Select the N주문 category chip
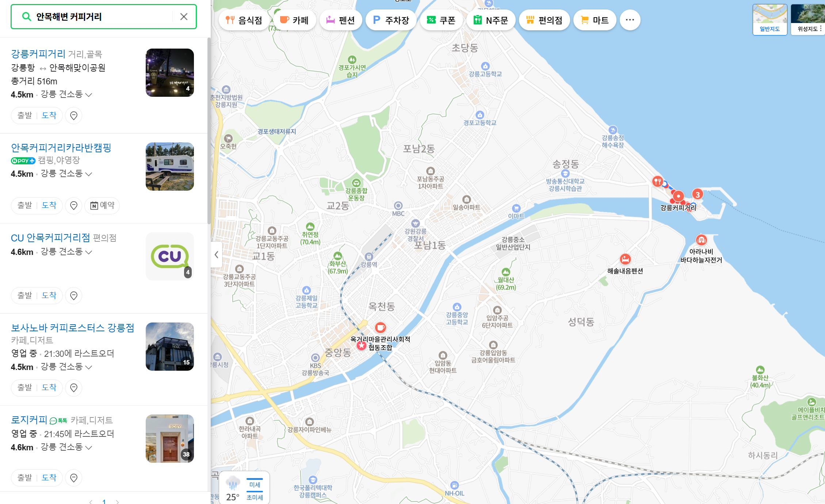Viewport: 825px width, 504px height. [x=491, y=20]
